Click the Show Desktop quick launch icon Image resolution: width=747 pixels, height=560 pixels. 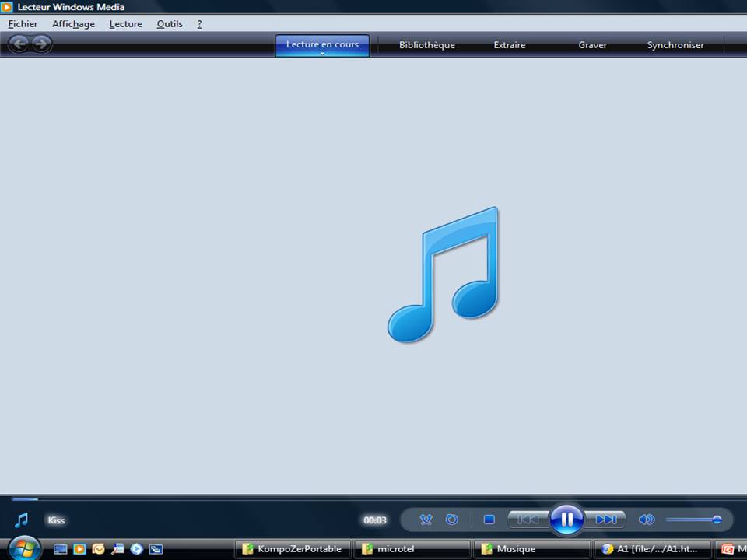coord(60,549)
